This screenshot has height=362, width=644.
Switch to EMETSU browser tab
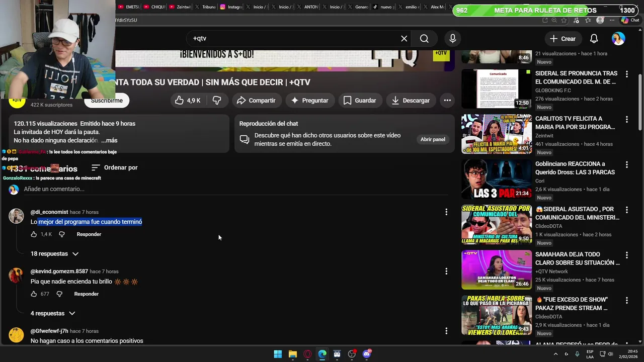[129, 7]
